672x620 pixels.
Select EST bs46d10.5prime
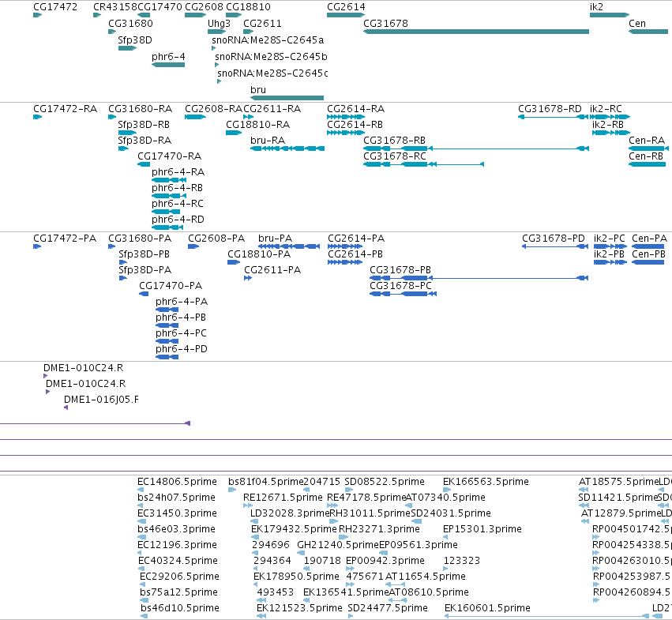[x=180, y=608]
